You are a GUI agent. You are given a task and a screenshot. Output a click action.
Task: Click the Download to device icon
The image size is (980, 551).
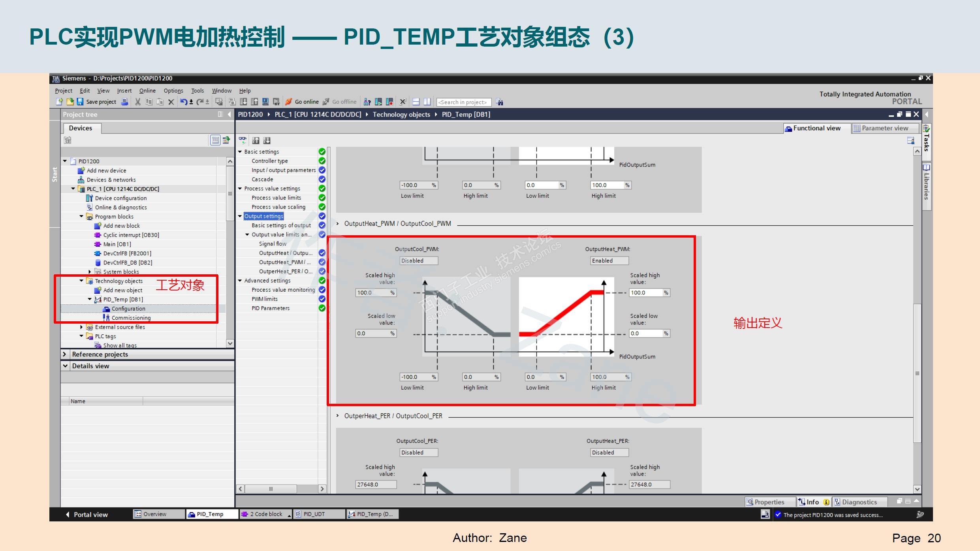[244, 102]
